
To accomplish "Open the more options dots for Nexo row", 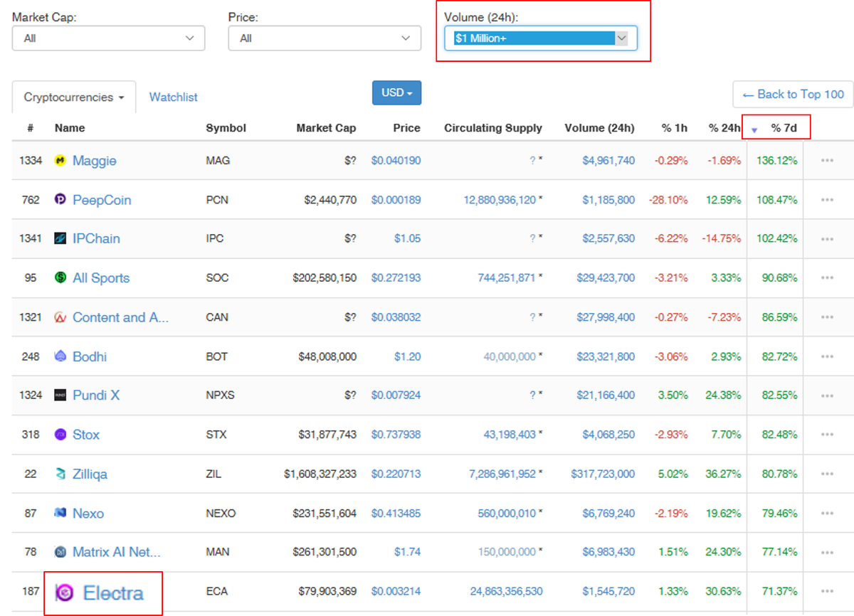I will coord(827,513).
